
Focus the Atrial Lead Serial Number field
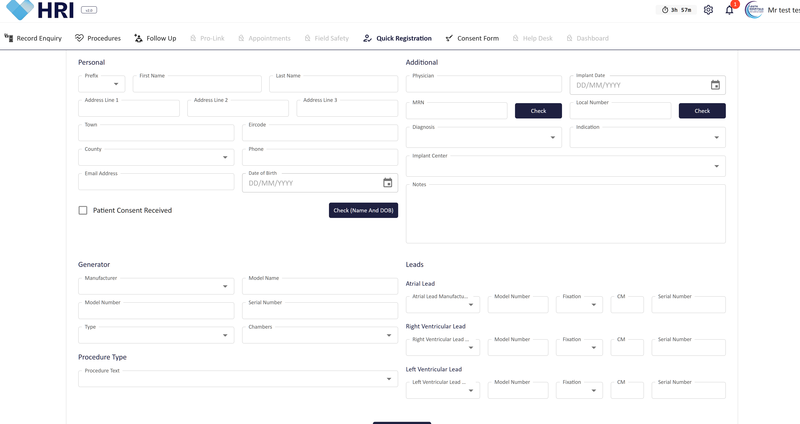[x=688, y=305]
